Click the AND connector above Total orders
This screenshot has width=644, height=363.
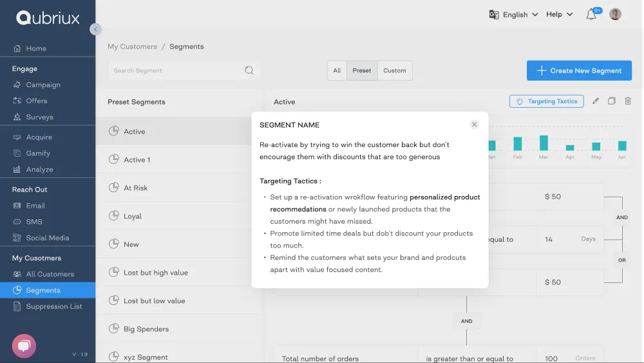(x=466, y=321)
